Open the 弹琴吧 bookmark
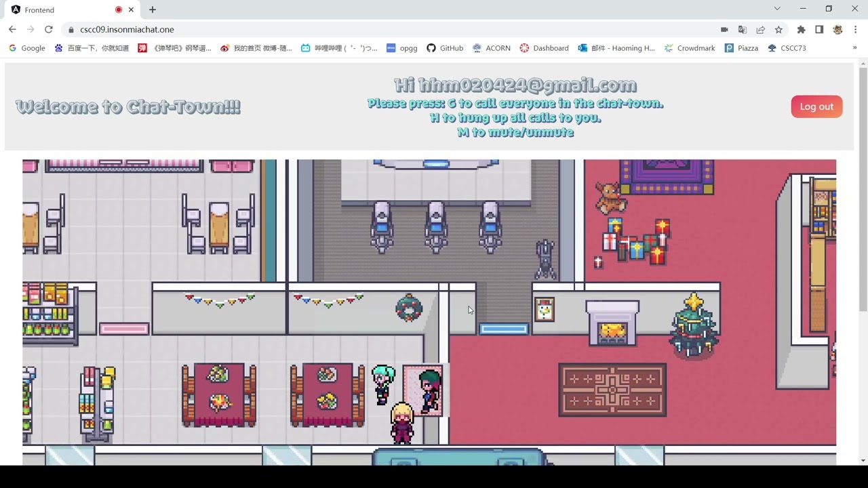Image resolution: width=868 pixels, height=488 pixels. click(x=175, y=48)
